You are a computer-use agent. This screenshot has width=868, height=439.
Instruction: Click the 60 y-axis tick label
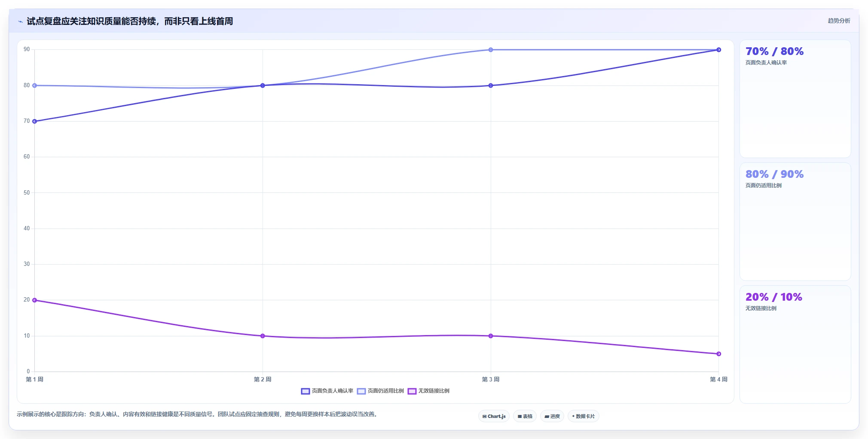[x=27, y=157]
